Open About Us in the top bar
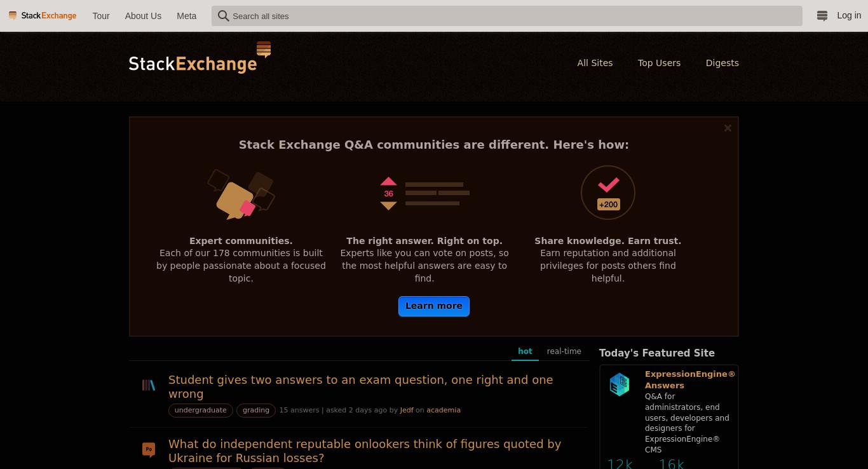 [x=143, y=16]
